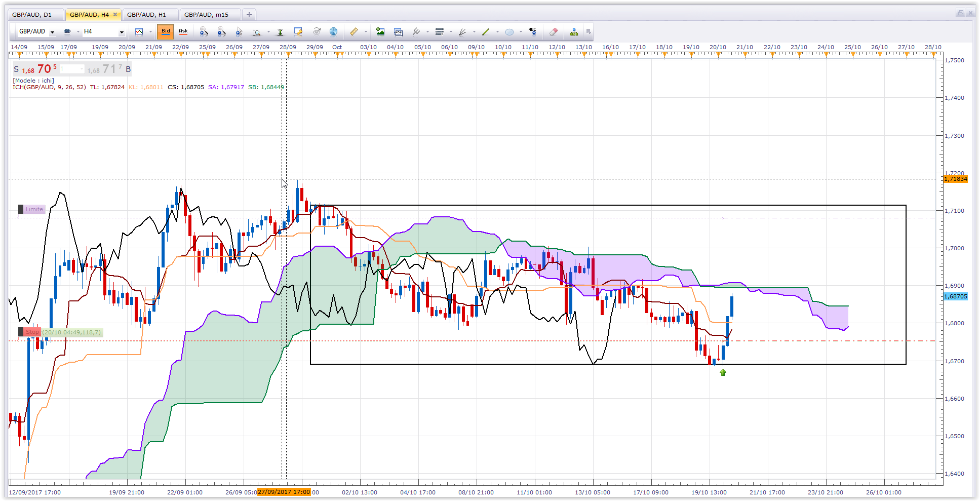Select the Limite order line label
Screen dimensions: 980x501
tap(34, 209)
